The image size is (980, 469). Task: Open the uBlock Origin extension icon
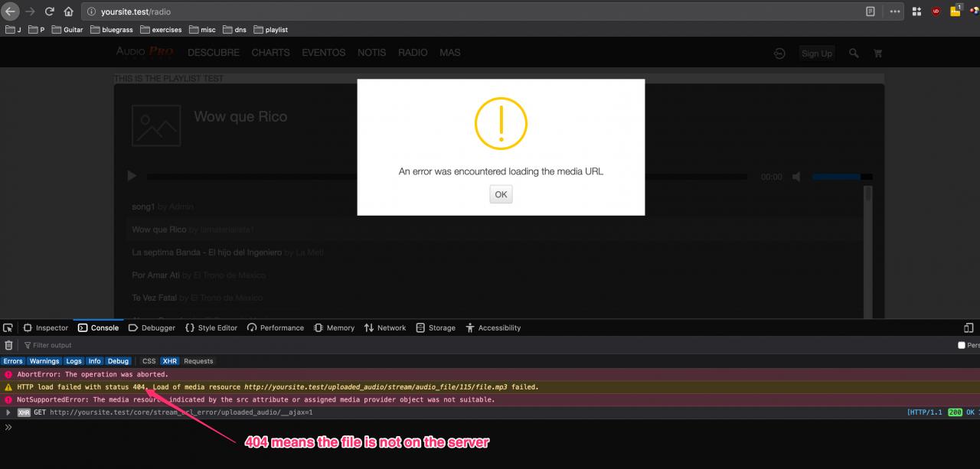click(x=936, y=11)
